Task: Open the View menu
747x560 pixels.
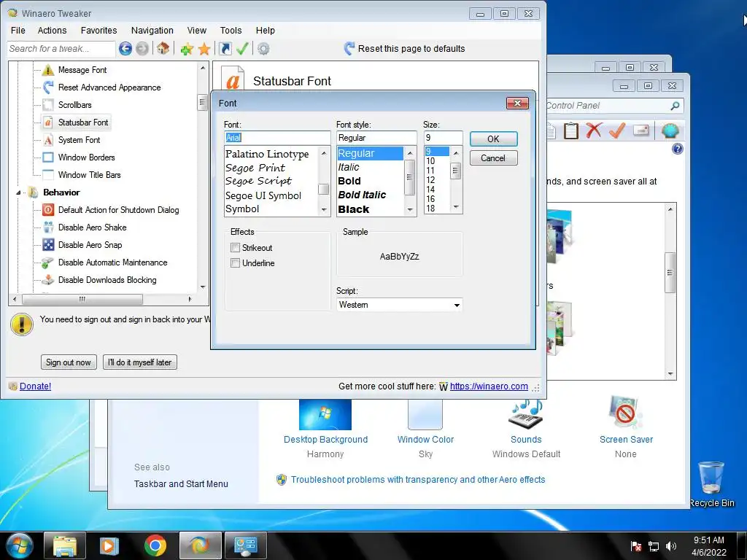Action: [196, 31]
